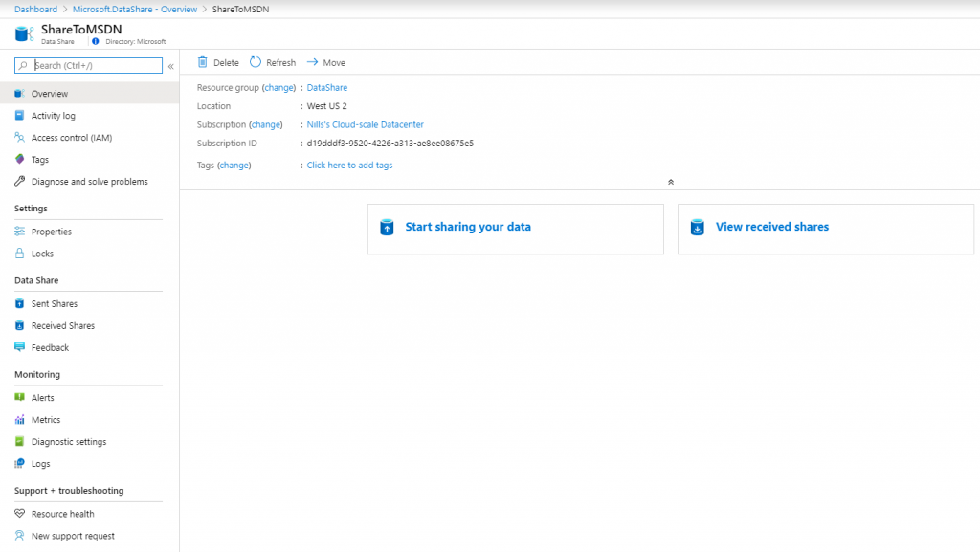Open the Overview menu item
The height and width of the screenshot is (552, 980).
click(x=89, y=94)
